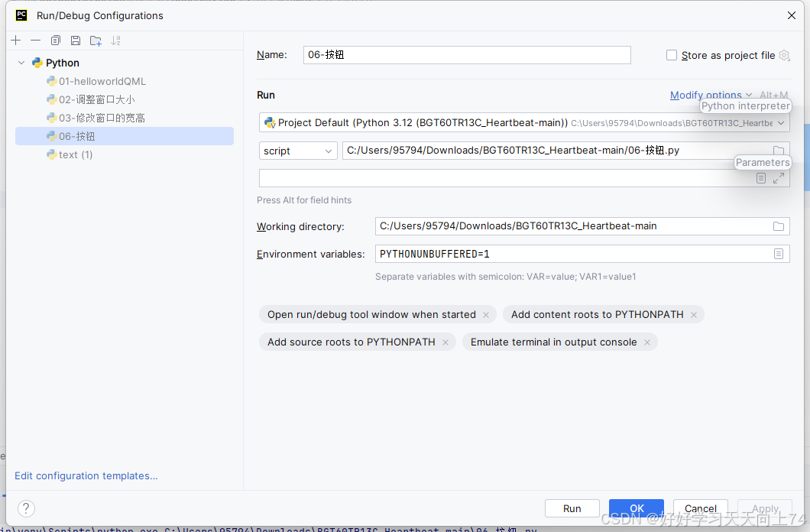810x532 pixels.
Task: Open Store as project file settings gear
Action: point(784,55)
